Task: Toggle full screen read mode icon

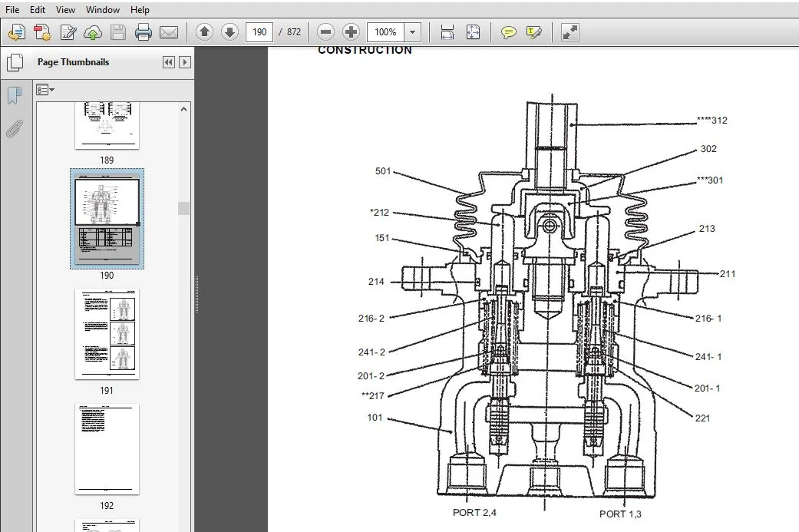Action: (x=570, y=32)
